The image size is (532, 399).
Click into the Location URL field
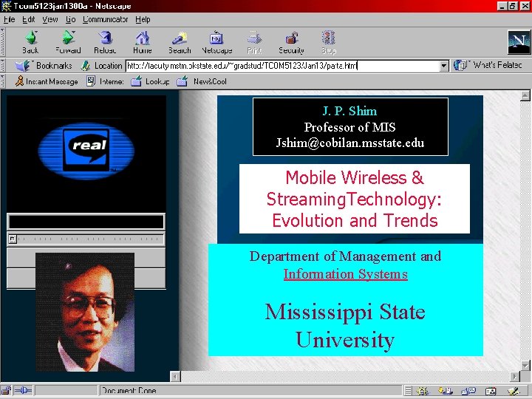pos(282,66)
